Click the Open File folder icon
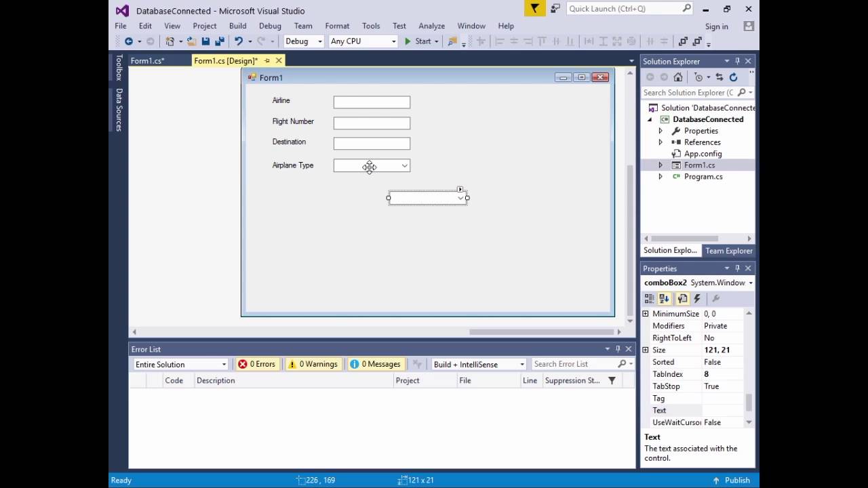The width and height of the screenshot is (868, 488). (192, 41)
